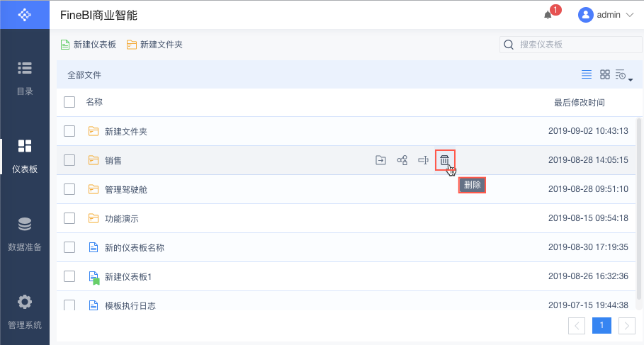Switch to list view icon

coord(587,74)
